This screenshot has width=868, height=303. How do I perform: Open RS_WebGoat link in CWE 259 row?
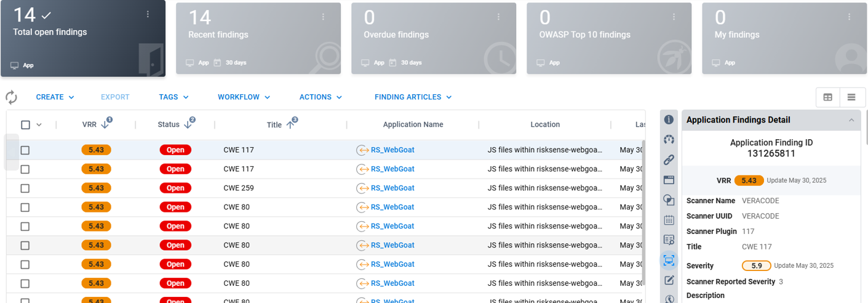coord(392,188)
